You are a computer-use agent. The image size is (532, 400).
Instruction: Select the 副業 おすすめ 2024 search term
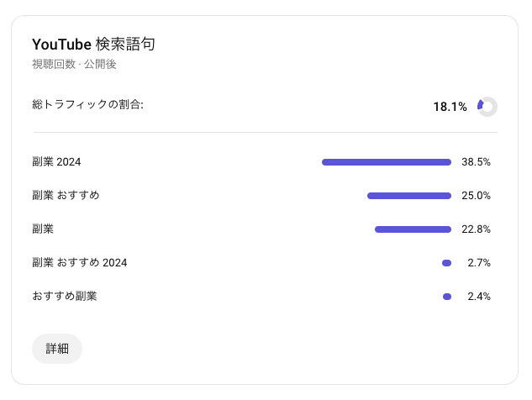(80, 263)
